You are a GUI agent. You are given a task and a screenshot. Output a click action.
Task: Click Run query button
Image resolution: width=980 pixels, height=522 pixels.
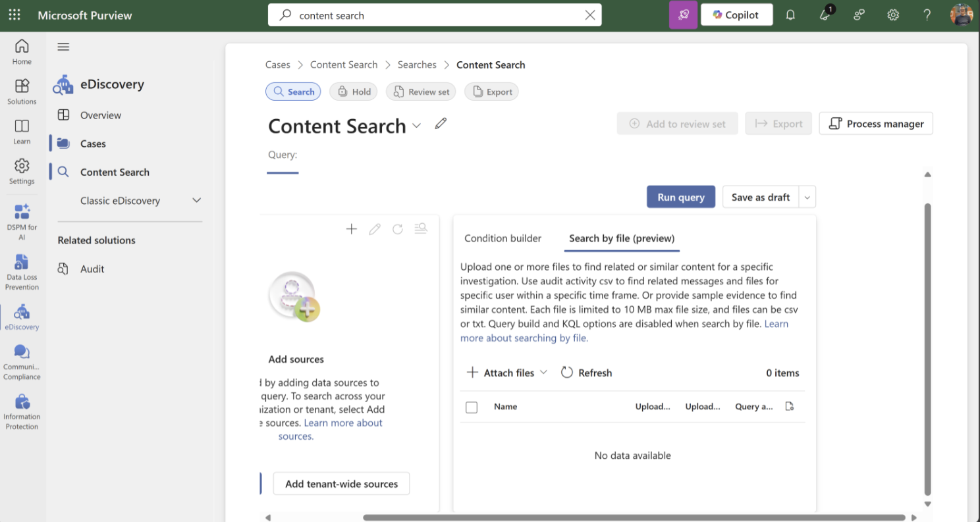(681, 197)
